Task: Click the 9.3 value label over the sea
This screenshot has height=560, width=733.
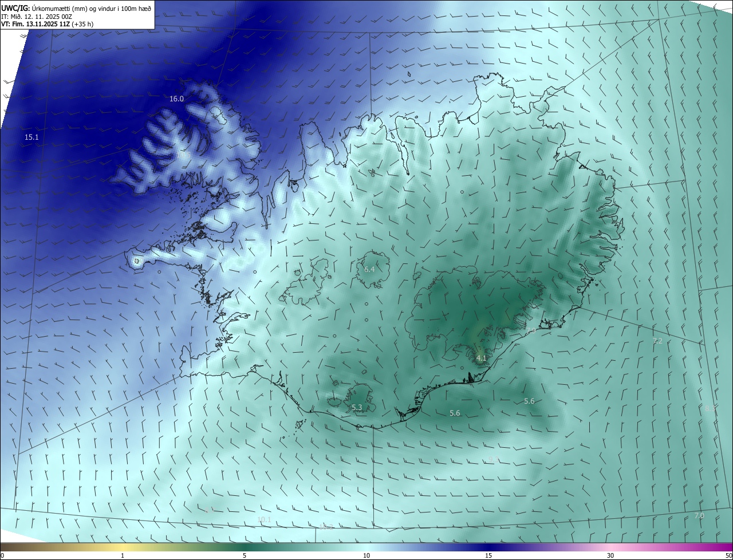Action: [x=493, y=459]
